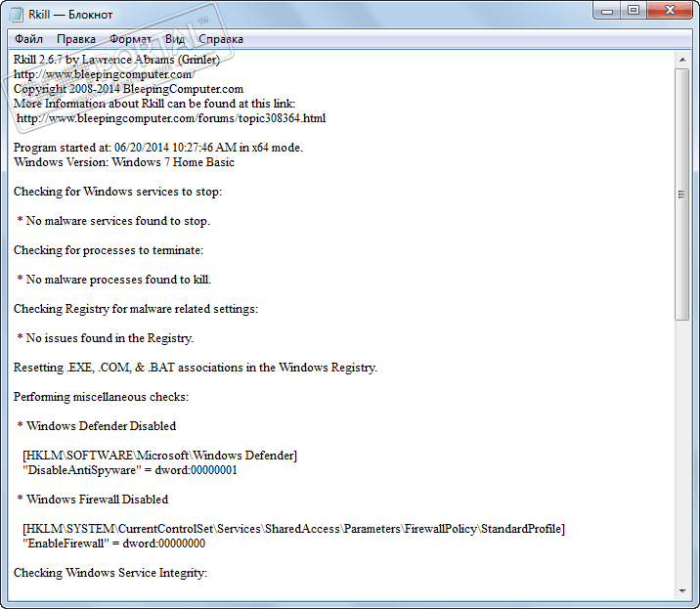Image resolution: width=700 pixels, height=609 pixels.
Task: Click 'Resetting .EXE, .COM, & .BAT associations' line
Action: (196, 368)
